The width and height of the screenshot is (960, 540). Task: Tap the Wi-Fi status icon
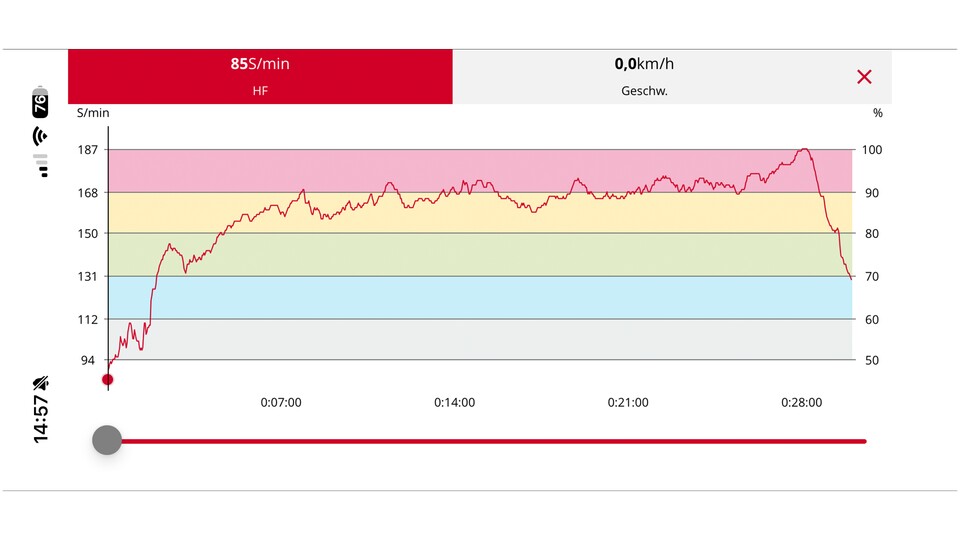(40, 136)
